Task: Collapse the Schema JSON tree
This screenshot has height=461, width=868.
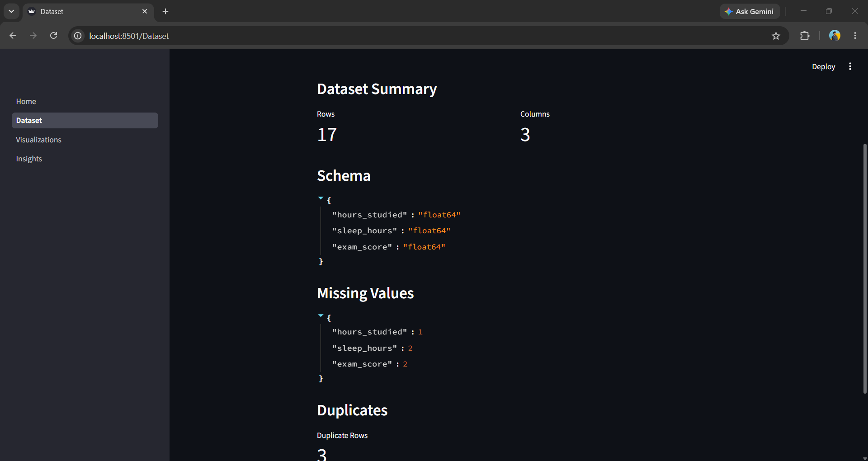Action: (321, 198)
